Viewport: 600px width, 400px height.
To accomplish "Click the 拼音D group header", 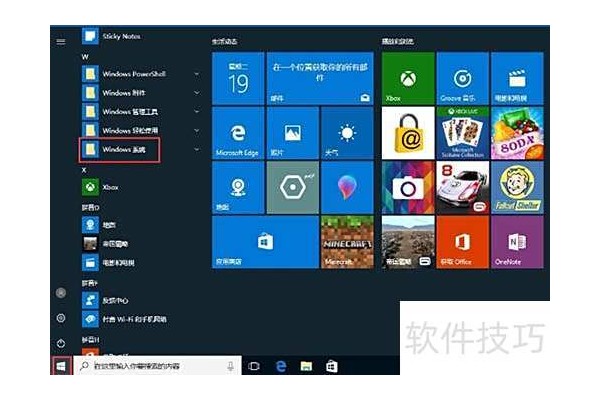I will 90,207.
